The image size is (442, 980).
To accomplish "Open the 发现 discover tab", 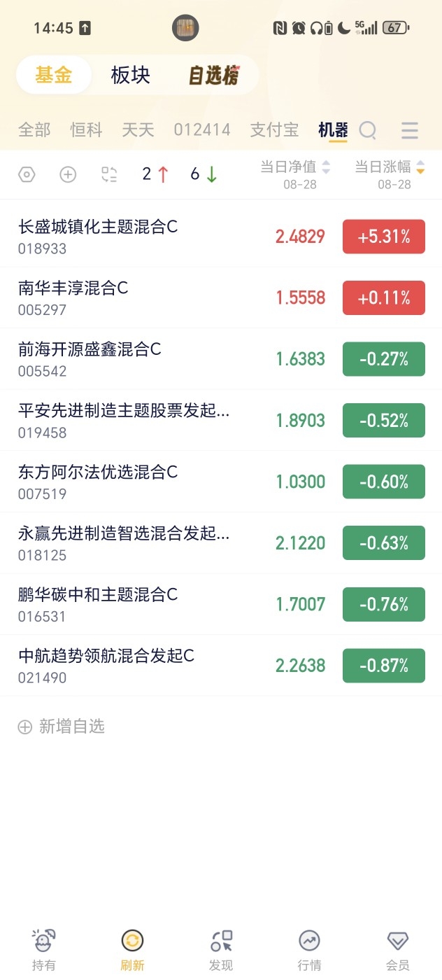I will (x=221, y=950).
